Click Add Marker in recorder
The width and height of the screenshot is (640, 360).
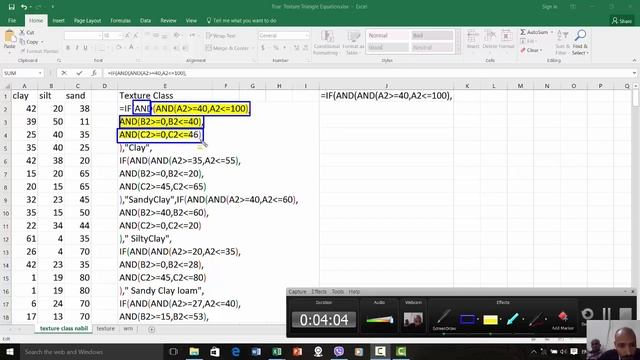click(562, 320)
